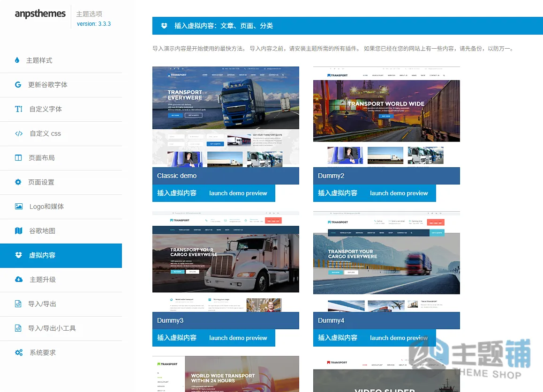Click the Dummy4 title label
Screen dimensions: 543x392
pyautogui.click(x=331, y=320)
